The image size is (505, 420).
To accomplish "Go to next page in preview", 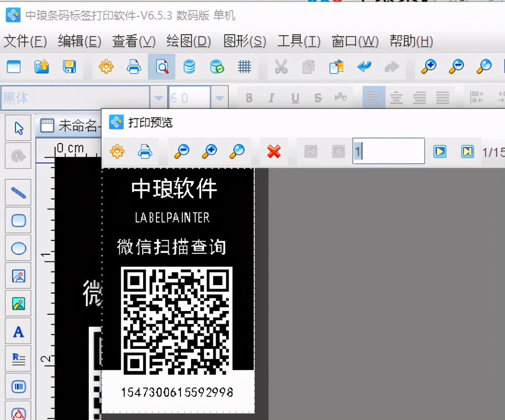I will (x=440, y=151).
